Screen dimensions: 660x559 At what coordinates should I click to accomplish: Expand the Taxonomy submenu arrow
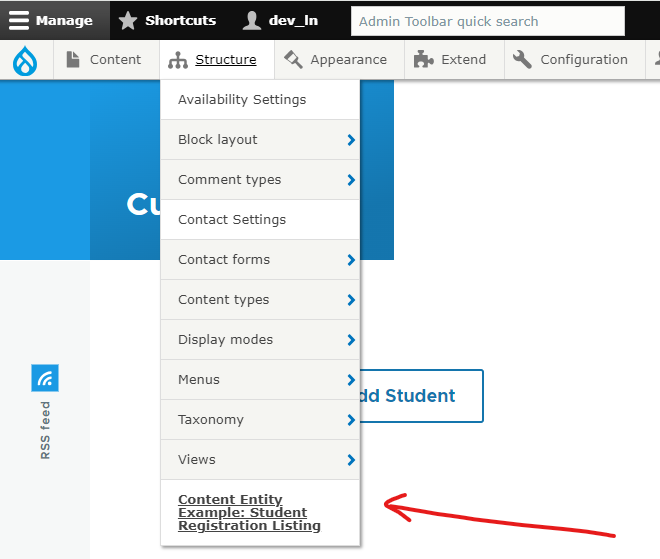click(x=351, y=420)
